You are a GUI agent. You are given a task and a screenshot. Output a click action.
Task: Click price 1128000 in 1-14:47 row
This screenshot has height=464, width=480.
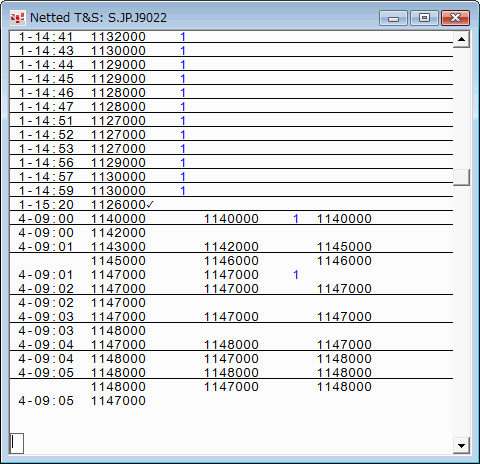[118, 107]
